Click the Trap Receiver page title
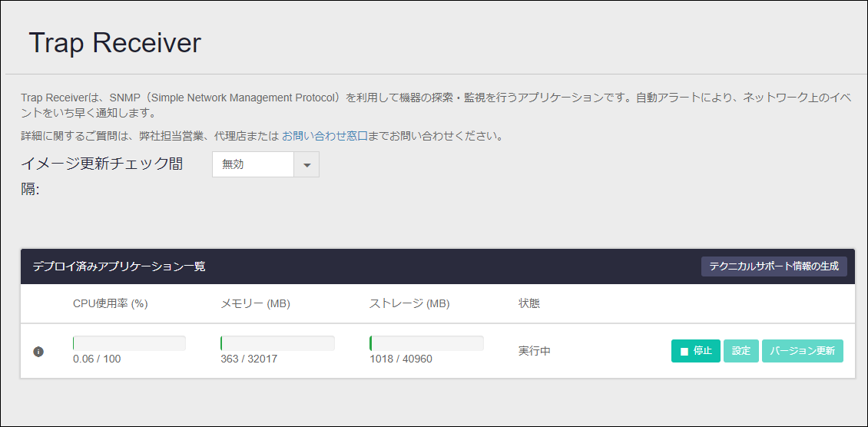 coord(114,43)
